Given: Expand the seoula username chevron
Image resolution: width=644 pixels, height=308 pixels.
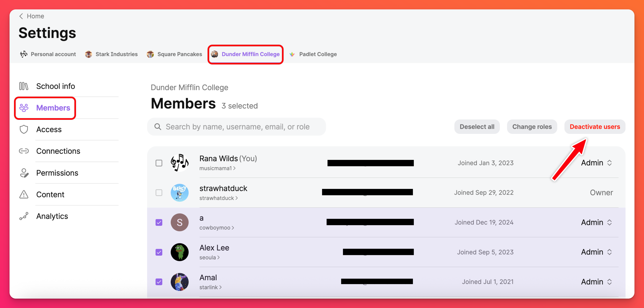Looking at the screenshot, I should (x=219, y=258).
